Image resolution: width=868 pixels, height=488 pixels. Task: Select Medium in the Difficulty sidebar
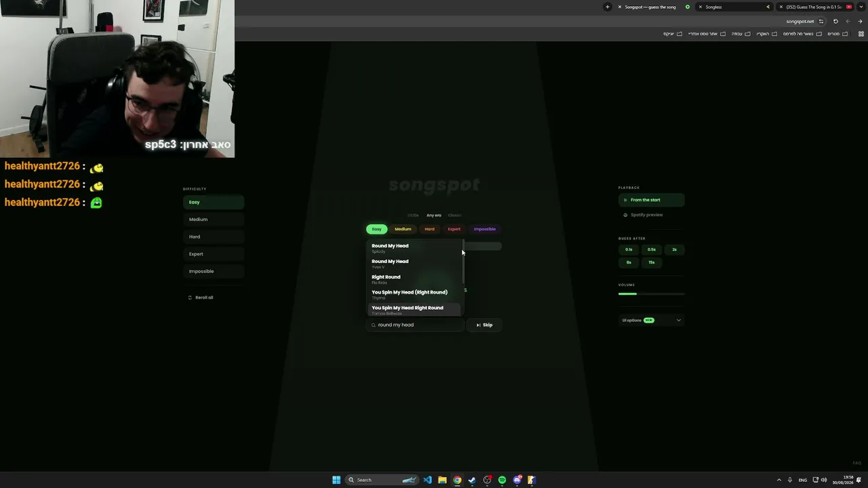[x=214, y=220]
